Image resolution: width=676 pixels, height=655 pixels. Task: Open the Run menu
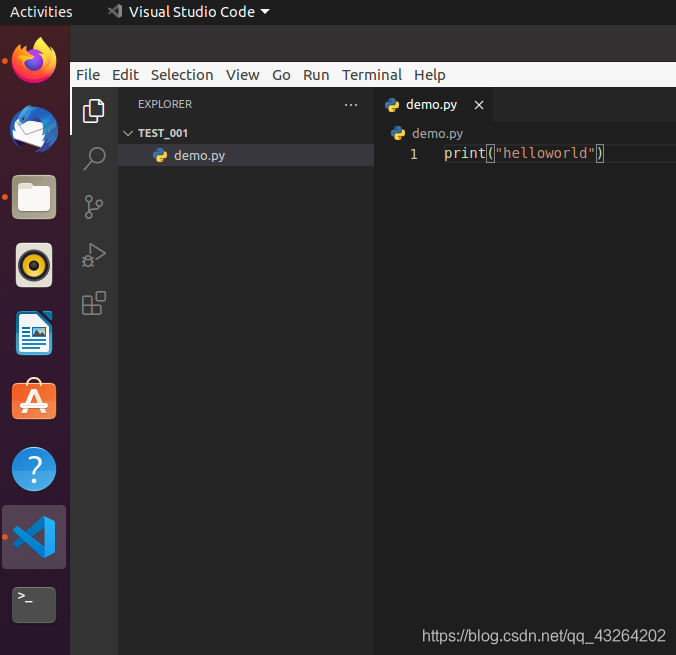pyautogui.click(x=316, y=75)
